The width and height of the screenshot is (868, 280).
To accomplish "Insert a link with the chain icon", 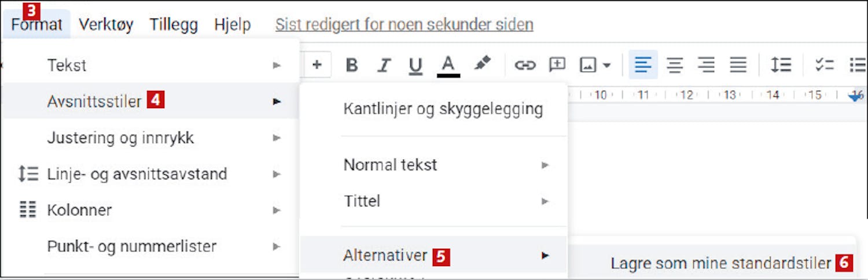I will coord(525,65).
